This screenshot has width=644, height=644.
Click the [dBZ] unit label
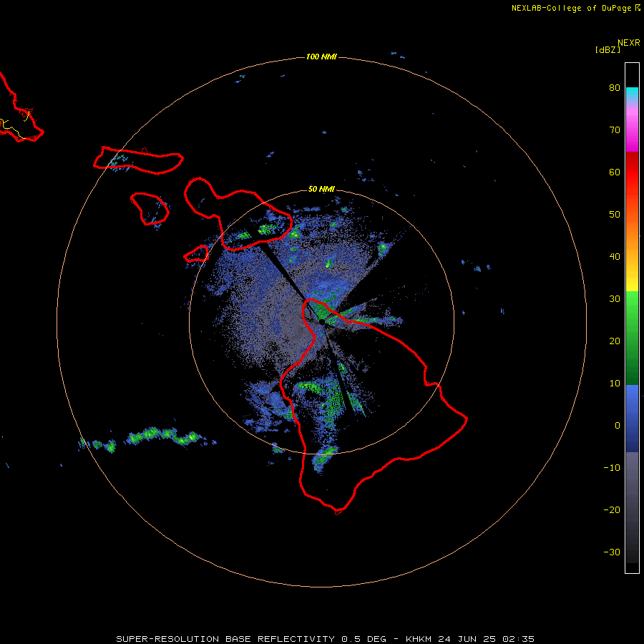coord(608,49)
